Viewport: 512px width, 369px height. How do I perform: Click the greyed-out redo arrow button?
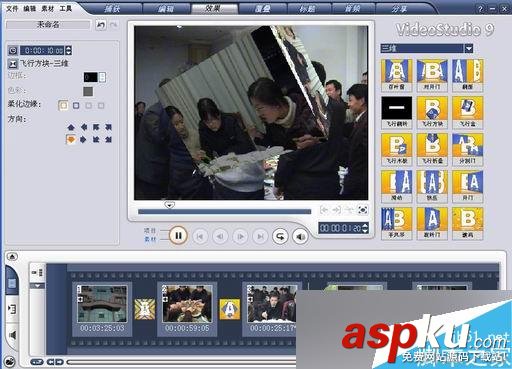114,25
